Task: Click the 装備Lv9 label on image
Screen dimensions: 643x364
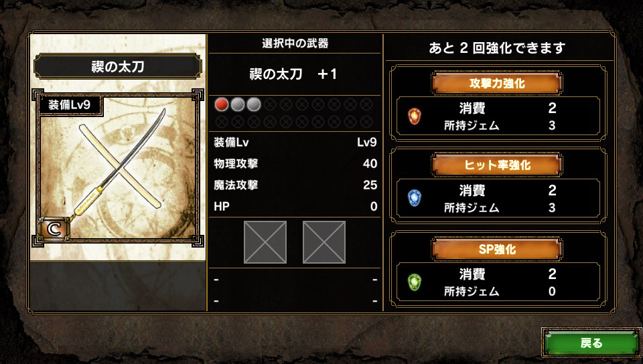Action: 69,104
